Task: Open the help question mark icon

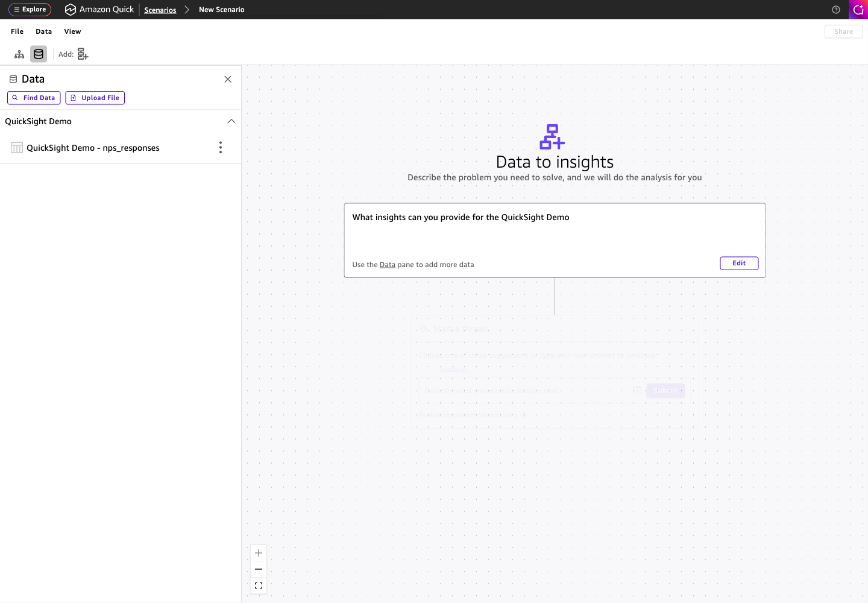Action: click(836, 10)
